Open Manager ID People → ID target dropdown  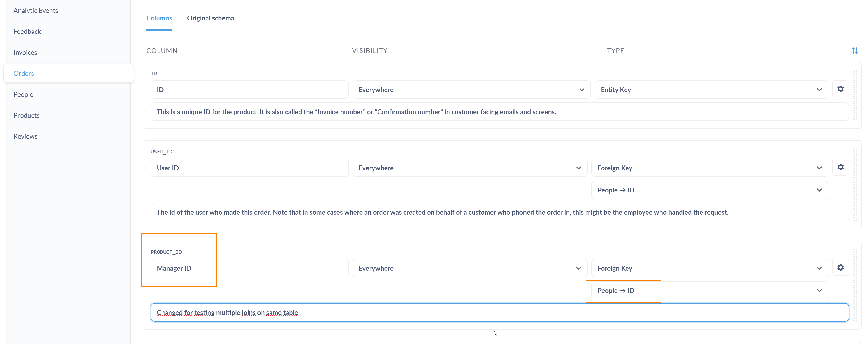pyautogui.click(x=710, y=291)
